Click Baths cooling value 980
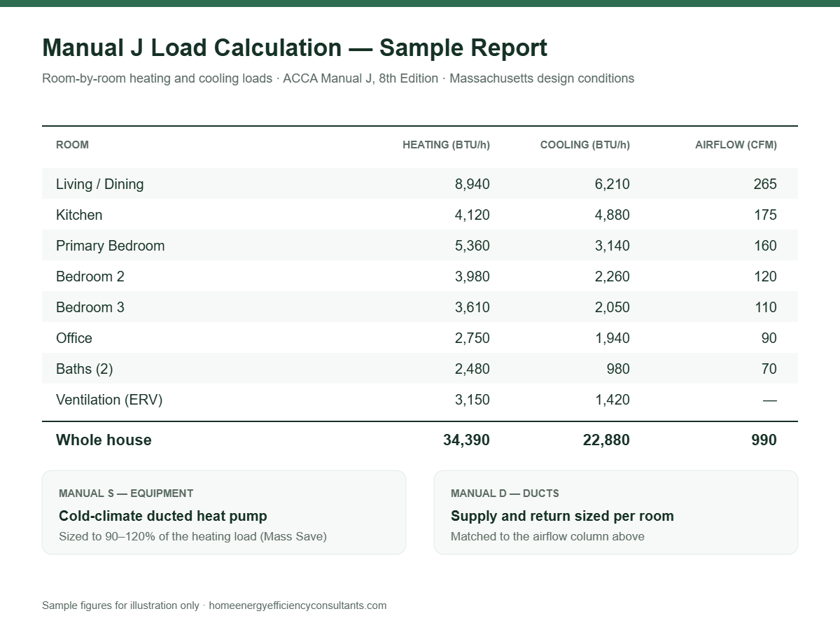840x630 pixels. 618,369
